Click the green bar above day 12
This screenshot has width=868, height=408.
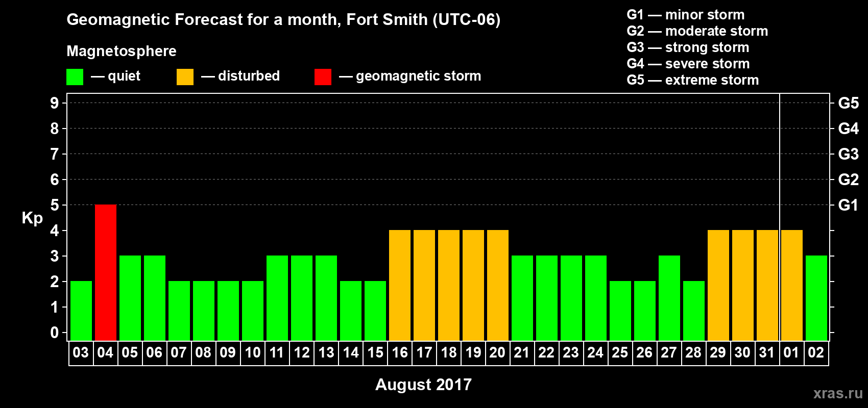pos(302,298)
